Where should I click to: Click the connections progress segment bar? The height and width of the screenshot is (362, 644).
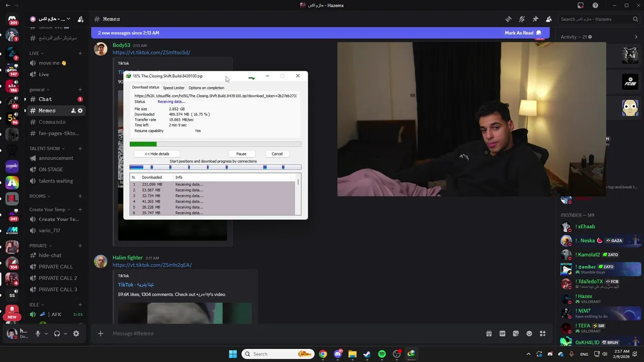click(x=215, y=167)
